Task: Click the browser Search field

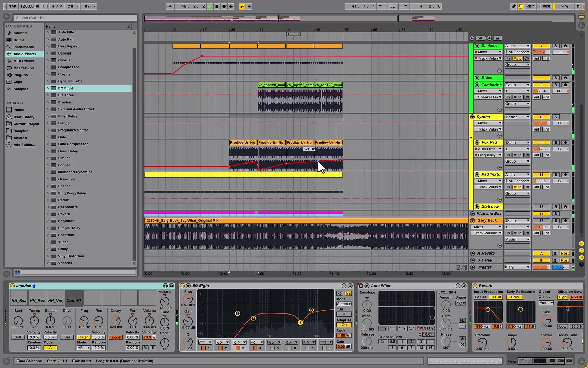Action: point(75,18)
